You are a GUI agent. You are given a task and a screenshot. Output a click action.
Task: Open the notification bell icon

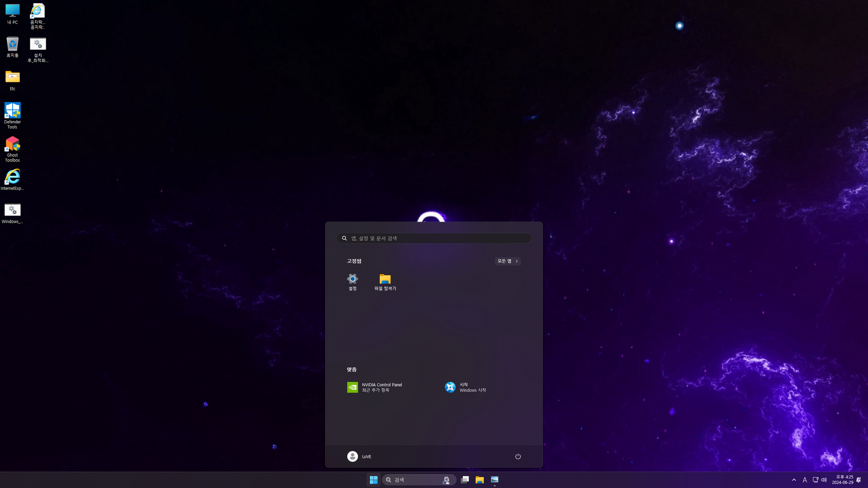point(859,480)
